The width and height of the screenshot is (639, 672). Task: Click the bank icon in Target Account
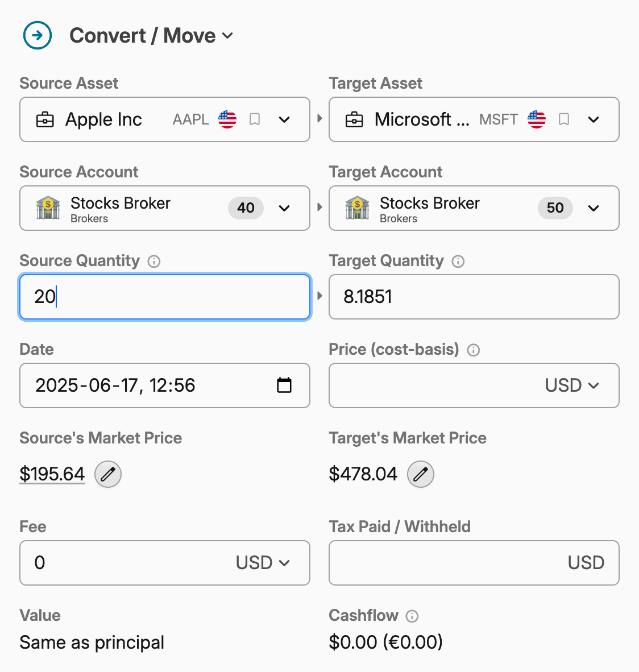click(358, 208)
